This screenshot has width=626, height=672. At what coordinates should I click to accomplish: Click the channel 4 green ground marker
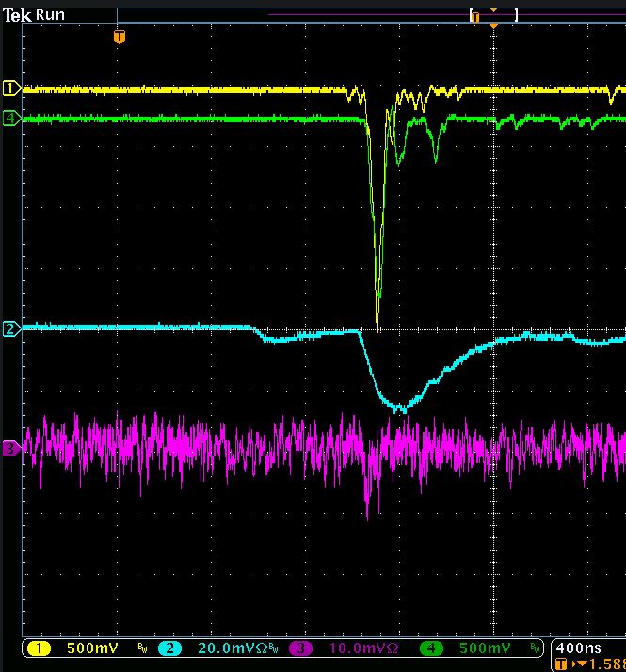pyautogui.click(x=10, y=119)
